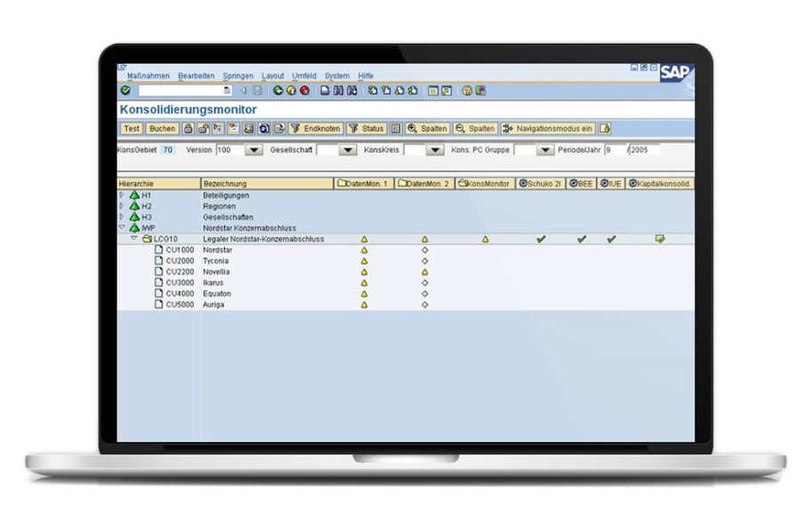Click Nordstar's DatenMon. 1 warning triangle
Image resolution: width=812 pixels, height=529 pixels.
[364, 251]
